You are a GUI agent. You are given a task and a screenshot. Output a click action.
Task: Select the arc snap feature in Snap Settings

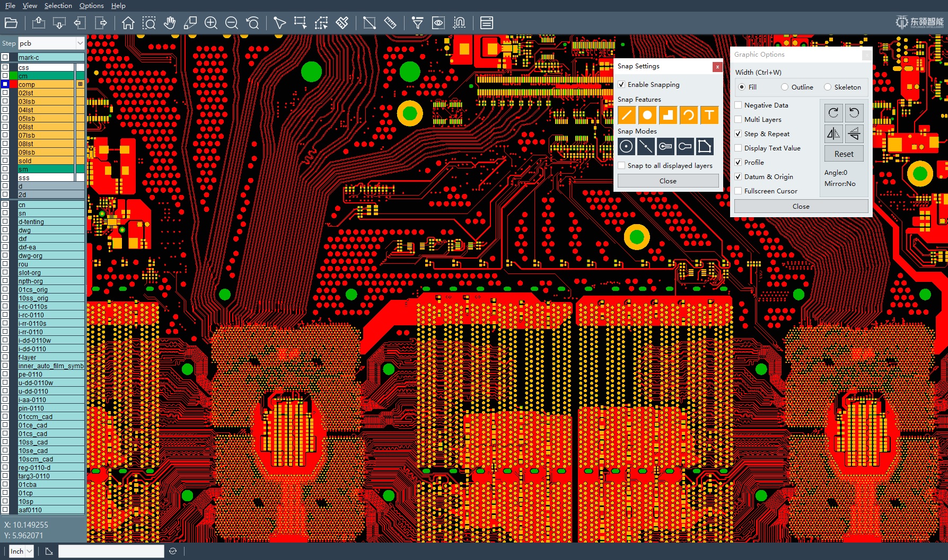(689, 114)
